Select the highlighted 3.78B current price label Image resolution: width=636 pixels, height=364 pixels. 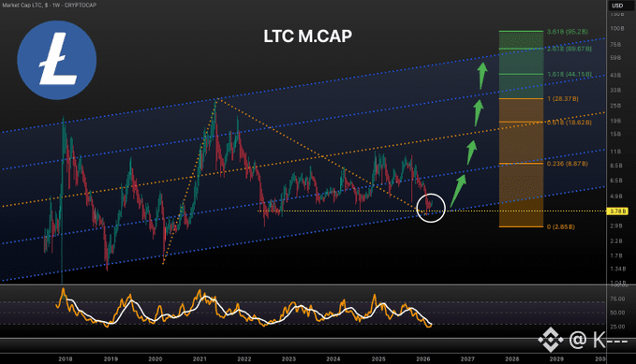(x=617, y=211)
